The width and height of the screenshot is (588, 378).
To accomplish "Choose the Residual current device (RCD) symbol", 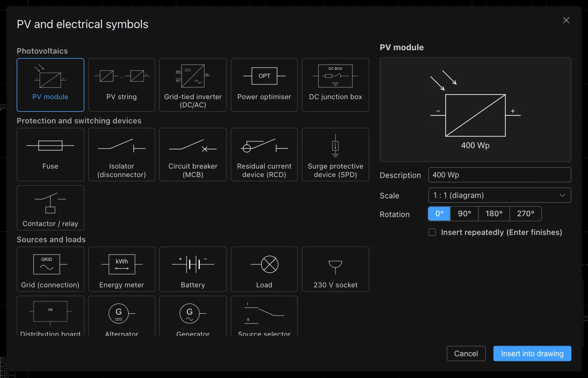I will point(264,155).
